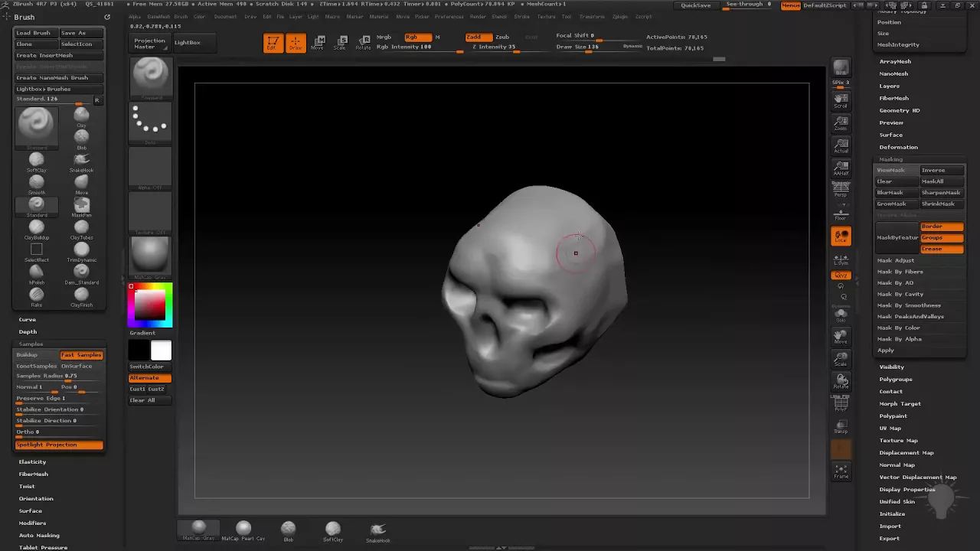The height and width of the screenshot is (551, 980).
Task: Activate Draw mode in top shelf
Action: [296, 43]
